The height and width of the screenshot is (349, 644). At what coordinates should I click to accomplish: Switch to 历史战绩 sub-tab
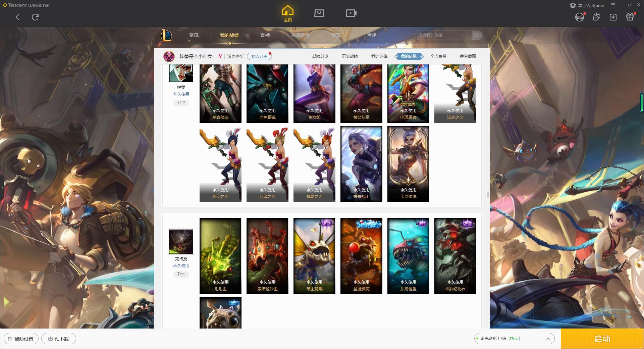[350, 56]
